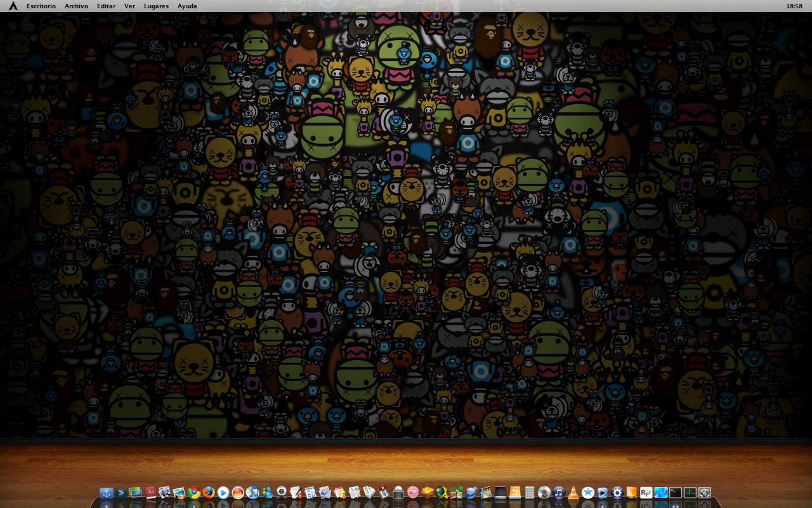Open the dark arrow prompt dock icon
This screenshot has width=812, height=508.
[x=121, y=493]
